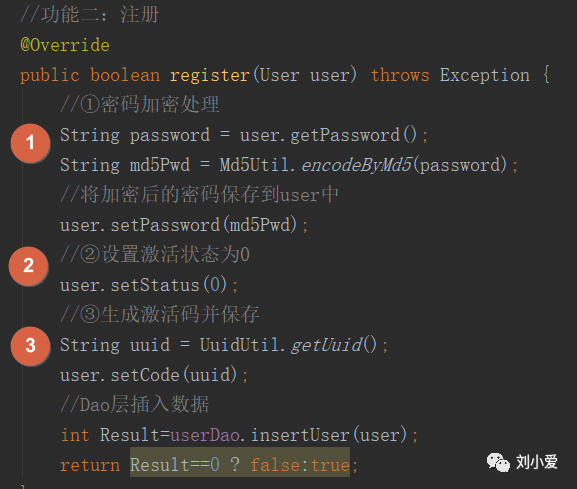Click the getPassword method call
Viewport: 577px width, 489px height.
pos(345,135)
